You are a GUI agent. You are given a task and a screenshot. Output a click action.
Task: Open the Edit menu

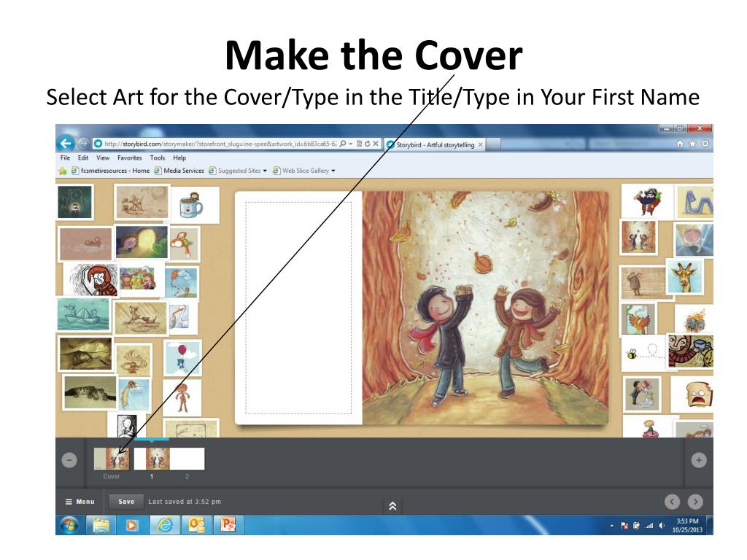pos(83,157)
